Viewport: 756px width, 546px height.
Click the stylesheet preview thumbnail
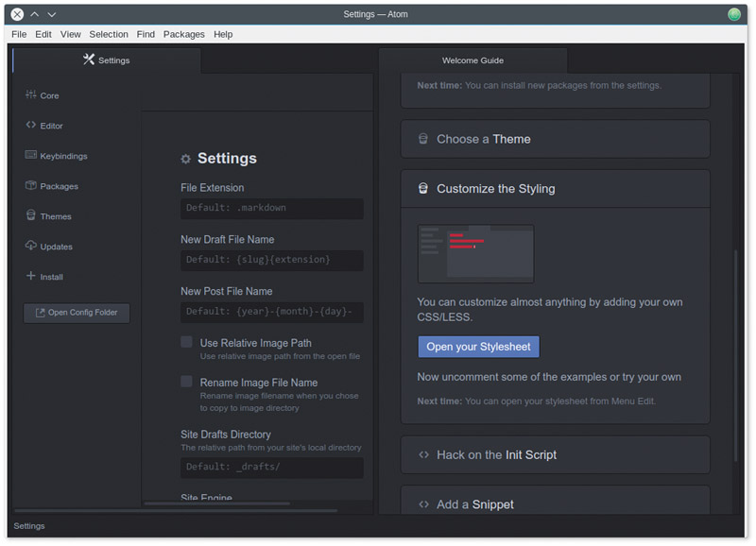pyautogui.click(x=476, y=253)
